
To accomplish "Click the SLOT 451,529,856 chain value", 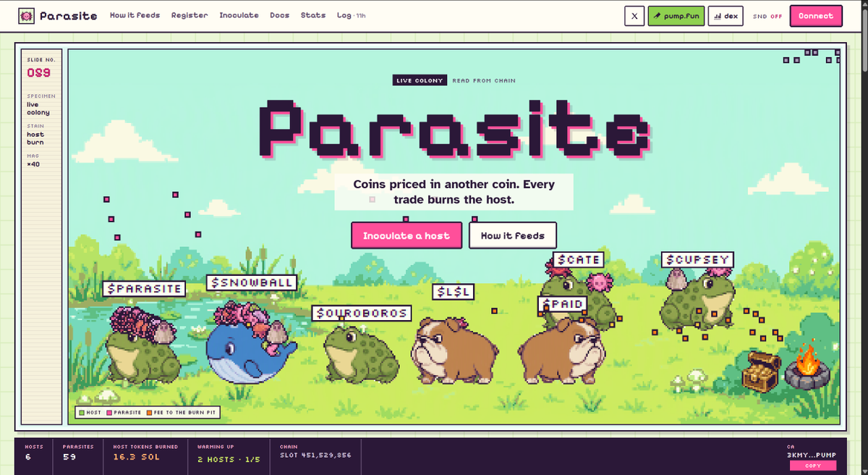I will click(x=315, y=455).
